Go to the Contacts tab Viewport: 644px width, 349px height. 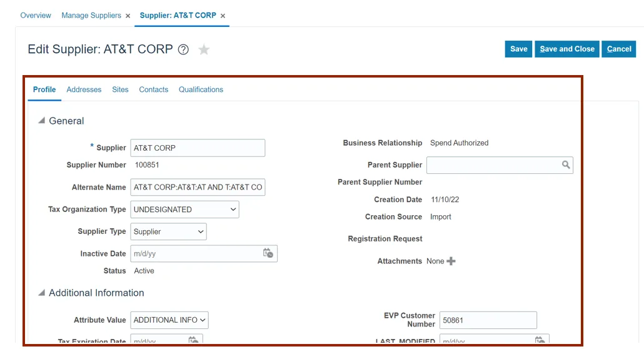[x=153, y=89]
